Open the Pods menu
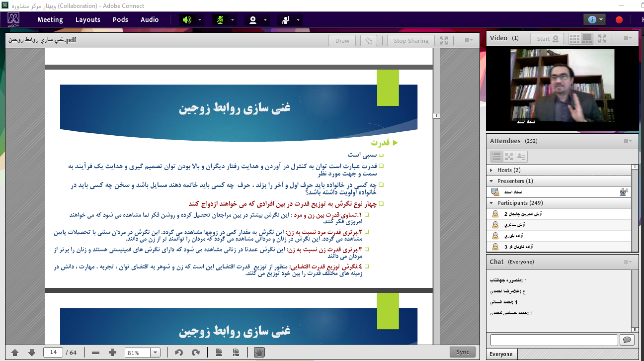Screen dimensions: 644x361 click(120, 20)
